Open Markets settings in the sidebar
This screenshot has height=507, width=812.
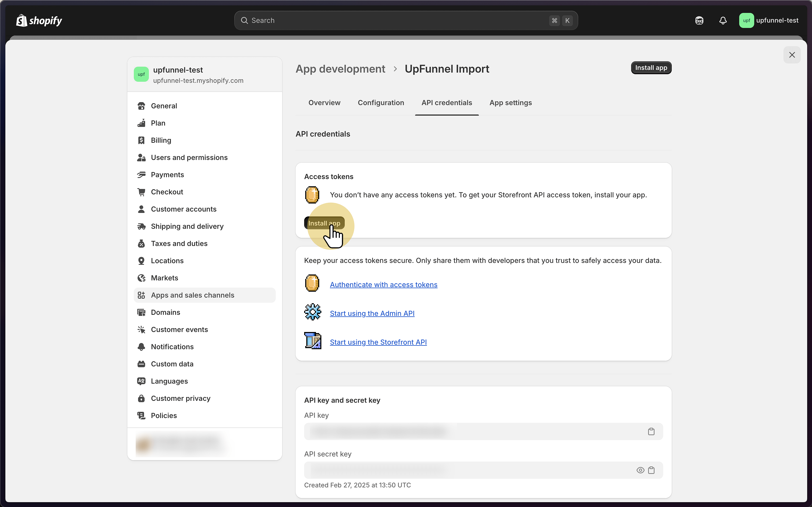[164, 278]
